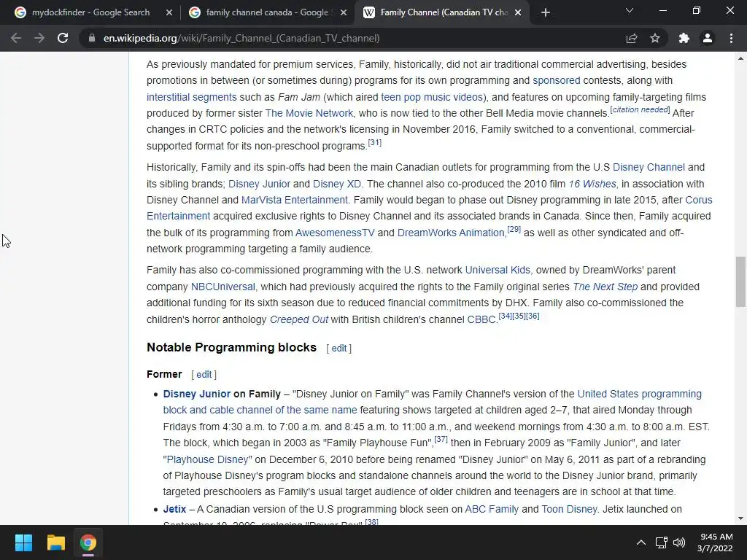This screenshot has width=747, height=560.
Task: Open AwesomenessTV link
Action: [335, 233]
